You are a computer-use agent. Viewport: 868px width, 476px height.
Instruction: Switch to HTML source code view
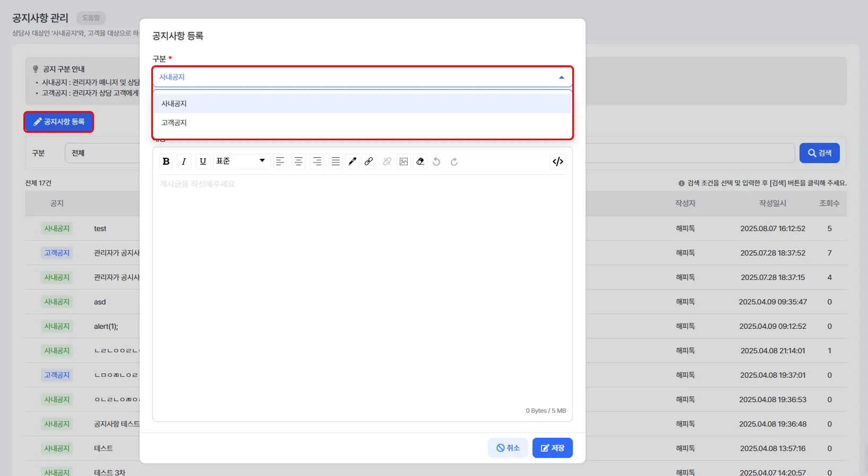pos(557,161)
